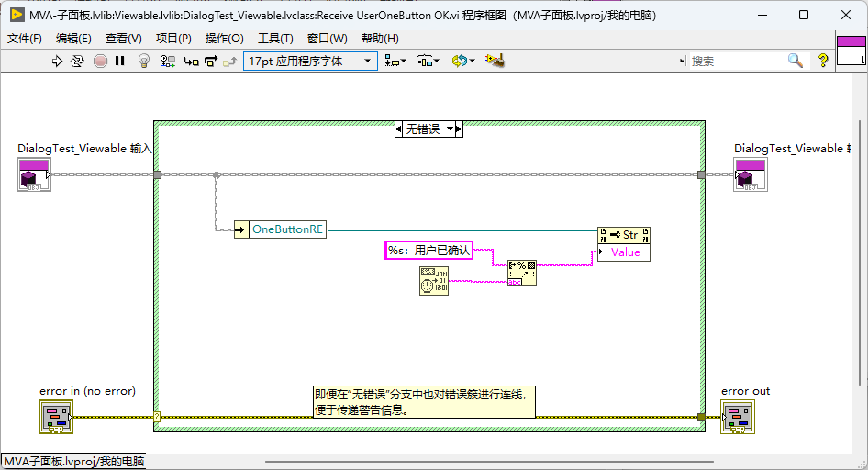This screenshot has height=470, width=868.
Task: Toggle Highlight Execution lightbulb
Action: point(144,61)
